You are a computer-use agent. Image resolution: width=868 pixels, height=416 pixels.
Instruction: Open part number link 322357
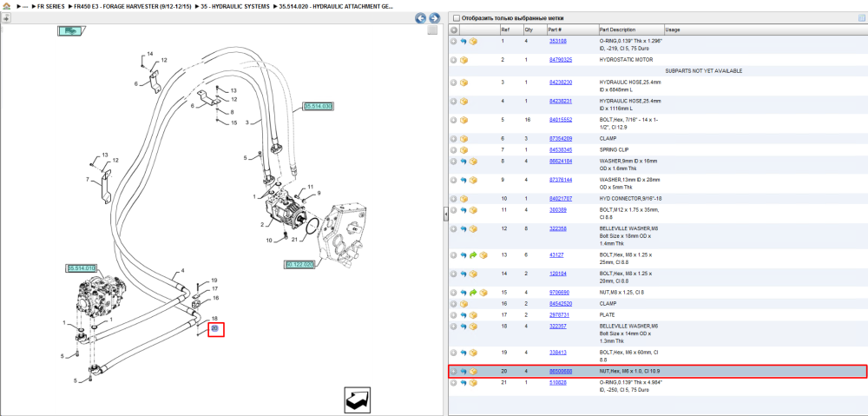557,326
